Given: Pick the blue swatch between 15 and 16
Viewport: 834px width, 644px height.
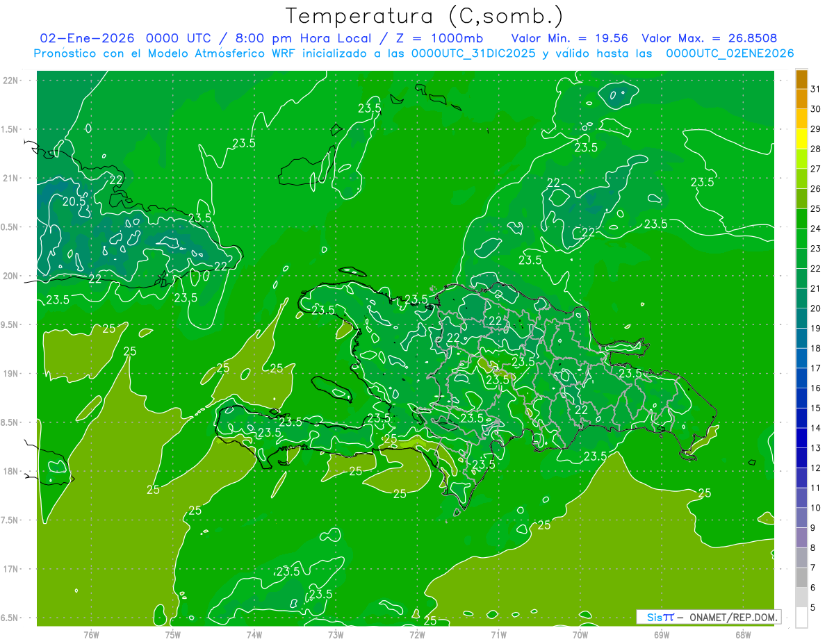Looking at the screenshot, I should pyautogui.click(x=801, y=397).
